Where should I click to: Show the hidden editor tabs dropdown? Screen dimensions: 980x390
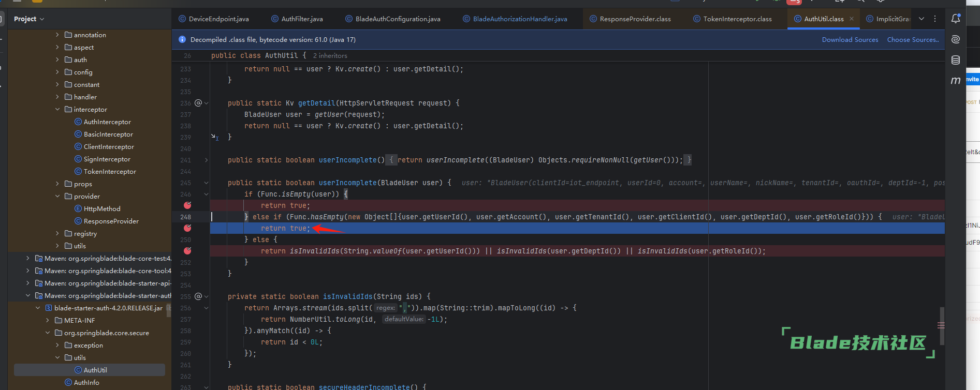click(922, 19)
